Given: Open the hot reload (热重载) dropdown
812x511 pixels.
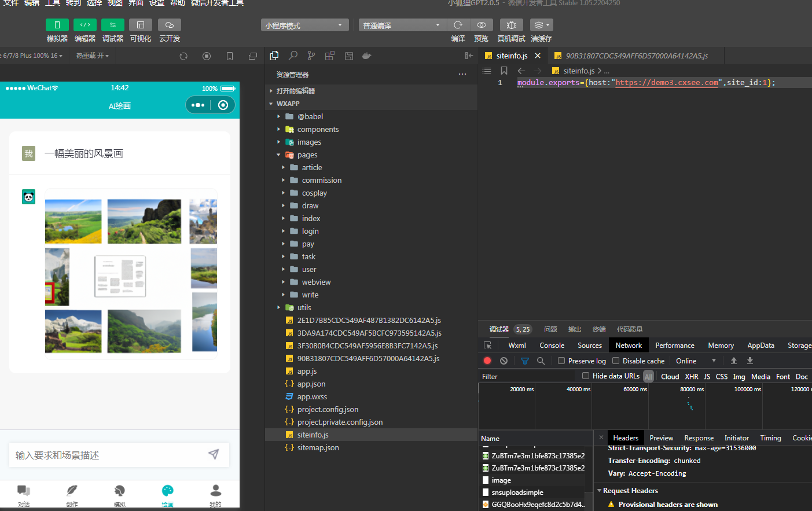Looking at the screenshot, I should click(93, 56).
